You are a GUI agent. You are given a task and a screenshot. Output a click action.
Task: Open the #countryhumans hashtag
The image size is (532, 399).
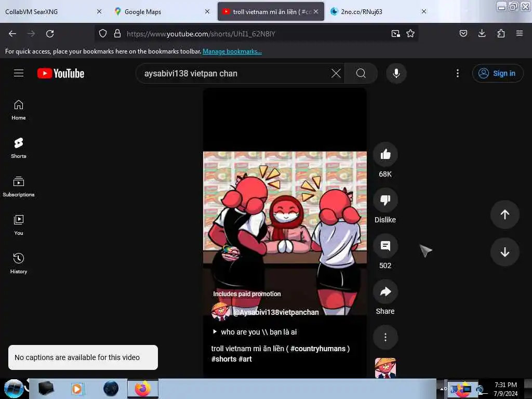(318, 349)
